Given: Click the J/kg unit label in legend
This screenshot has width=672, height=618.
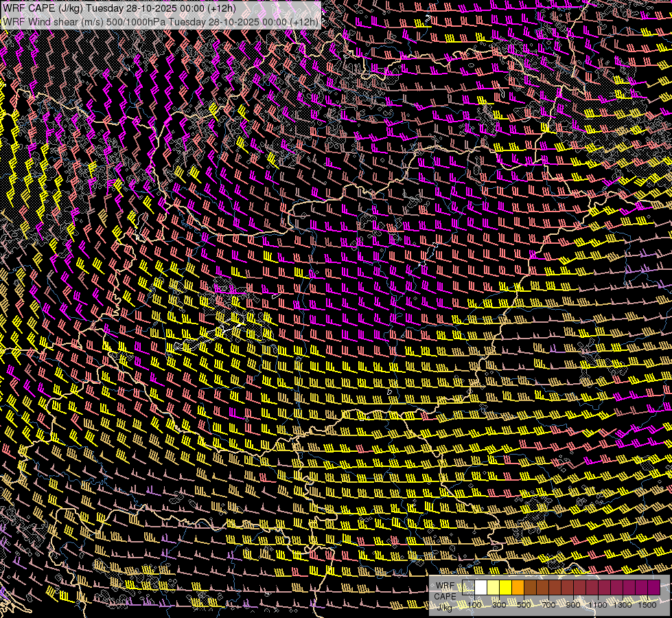Looking at the screenshot, I should pyautogui.click(x=444, y=607).
